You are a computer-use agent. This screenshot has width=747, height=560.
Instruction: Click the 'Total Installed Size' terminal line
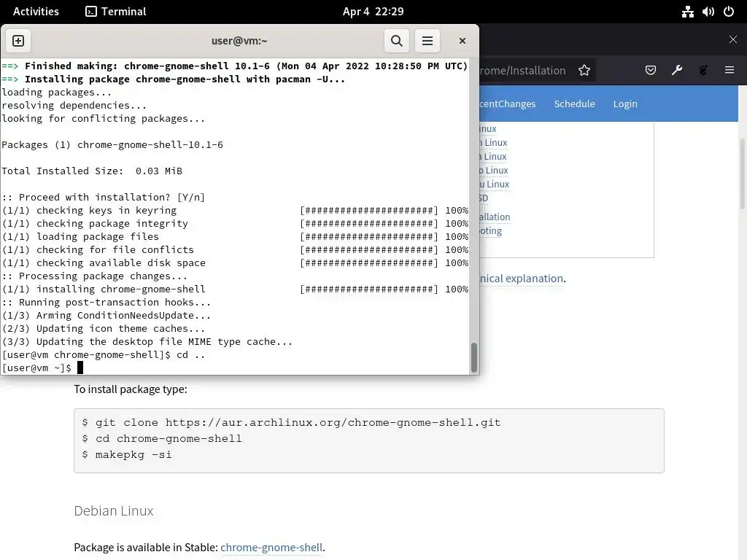[92, 171]
